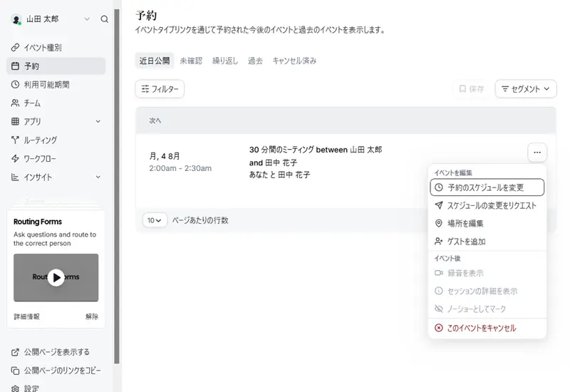Click the sidebar vertical scrollbar
This screenshot has height=392, width=570.
pos(117,186)
